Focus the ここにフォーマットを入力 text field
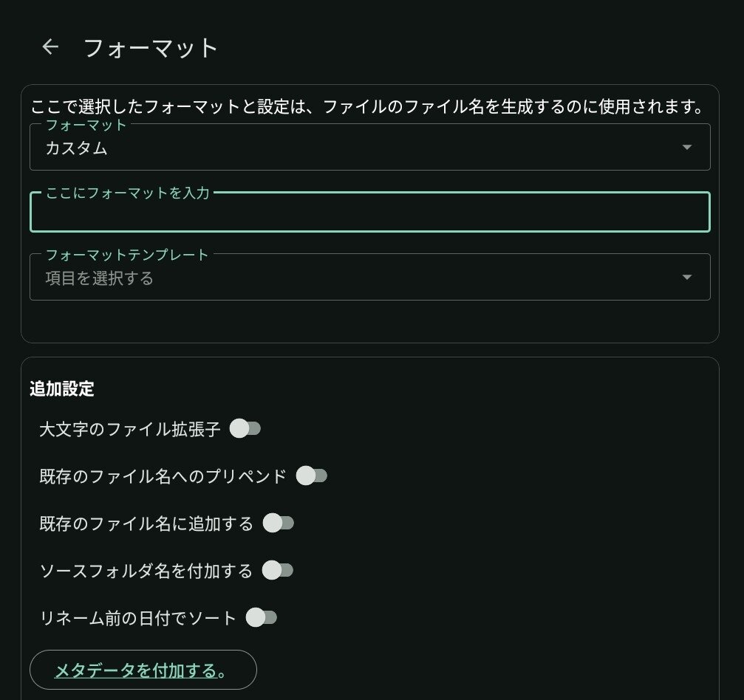The height and width of the screenshot is (700, 744). [x=369, y=212]
